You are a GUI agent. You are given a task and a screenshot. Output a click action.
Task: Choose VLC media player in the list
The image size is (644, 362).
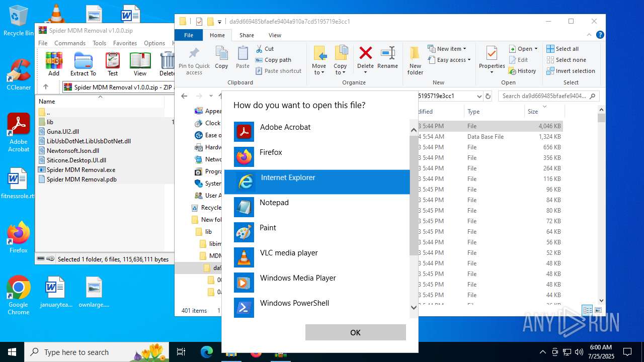coord(317,257)
